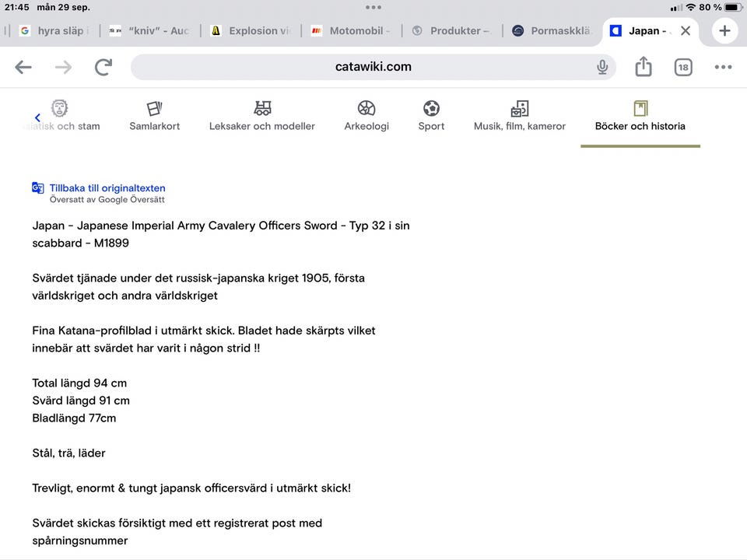747x560 pixels.
Task: Tap the 'Svärdet tjänade under' paragraph
Action: coord(198,287)
